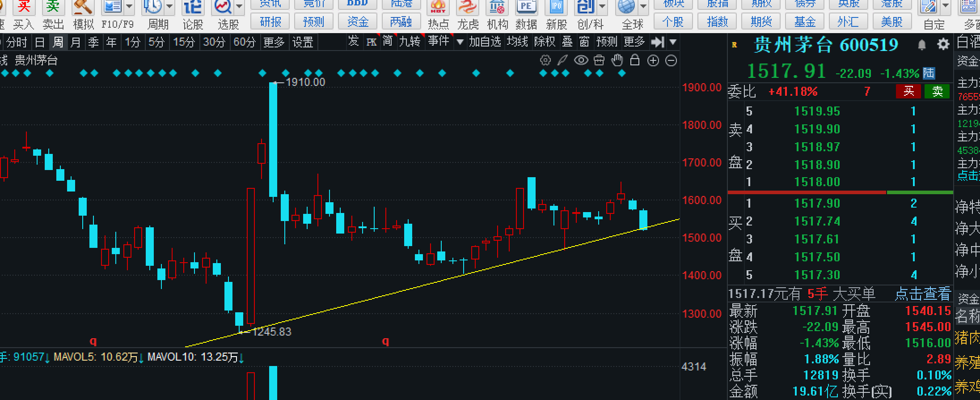The width and height of the screenshot is (980, 400).
Task: Open the 新股 IPO icon
Action: (x=556, y=7)
